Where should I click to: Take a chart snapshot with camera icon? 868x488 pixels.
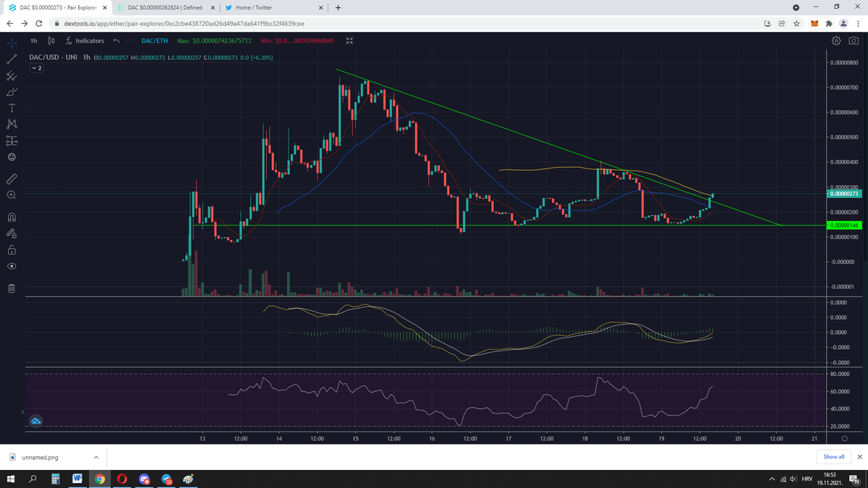point(854,40)
